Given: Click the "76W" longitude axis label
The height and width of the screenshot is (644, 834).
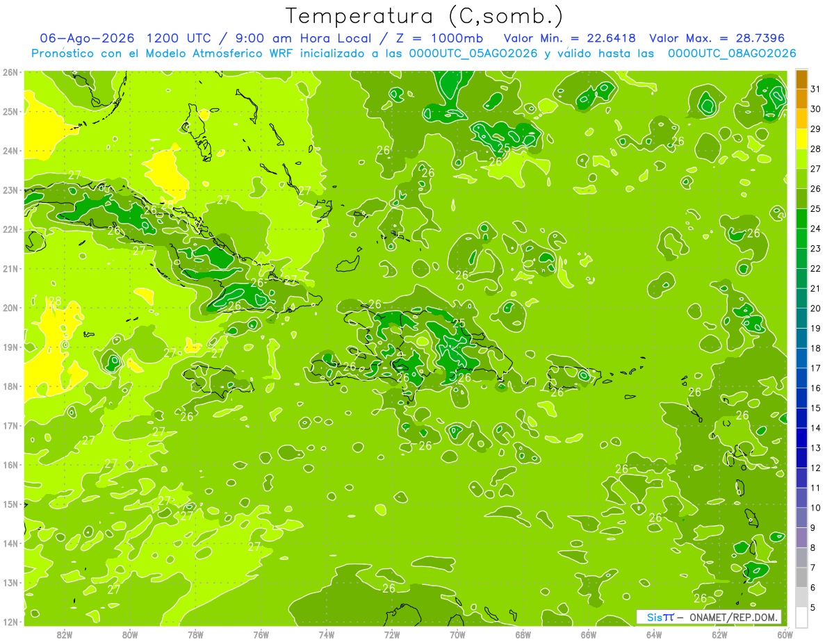Looking at the screenshot, I should click(261, 634).
